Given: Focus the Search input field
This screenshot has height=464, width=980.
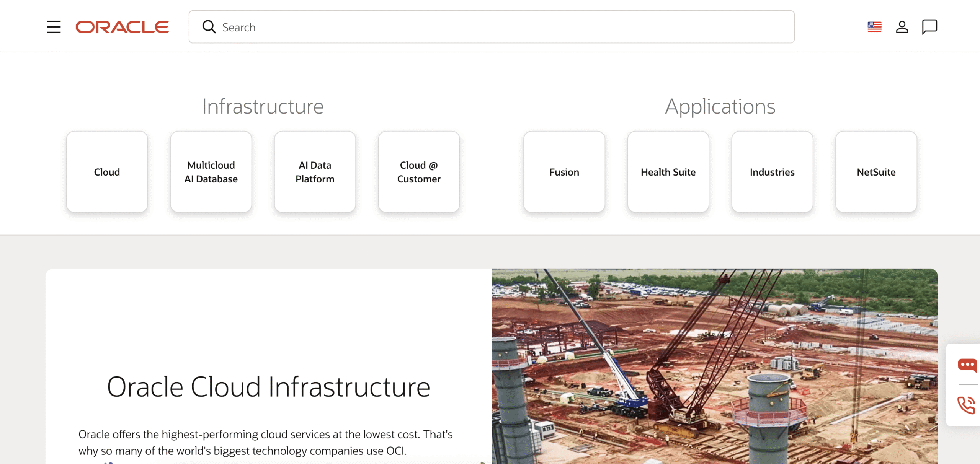Looking at the screenshot, I should (492, 27).
